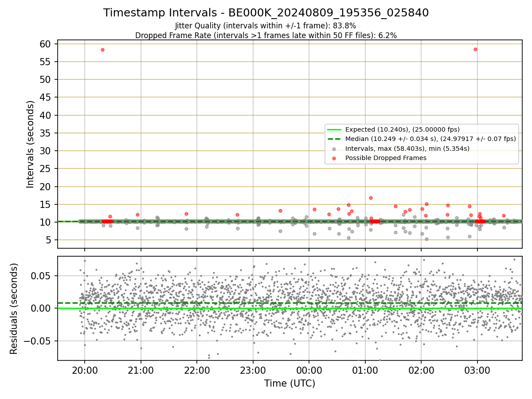The width and height of the screenshot is (532, 399).
Task: Select the legend entry 'Median (10.249 +/- 0.034 s)'
Action: [x=430, y=139]
